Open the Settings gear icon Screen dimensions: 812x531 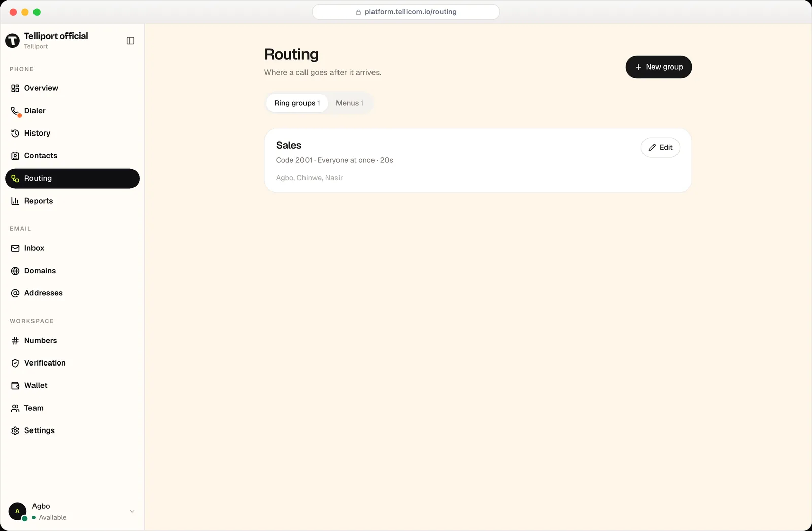[15, 430]
